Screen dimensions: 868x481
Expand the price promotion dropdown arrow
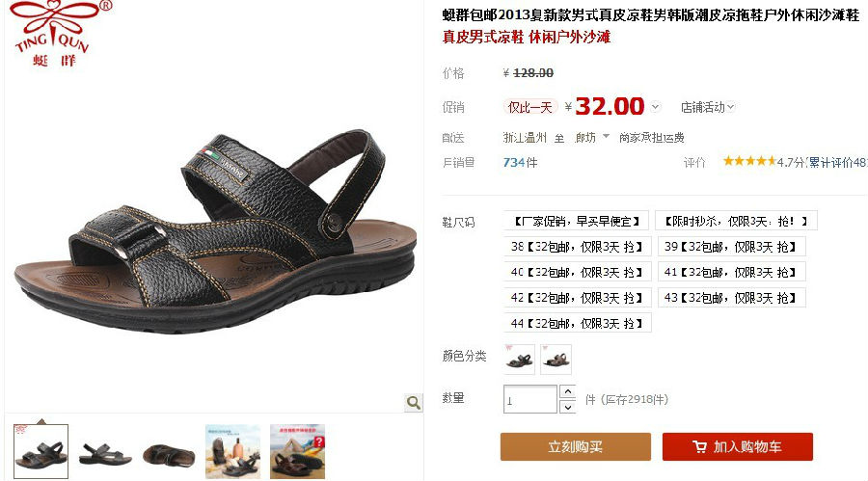pyautogui.click(x=656, y=107)
